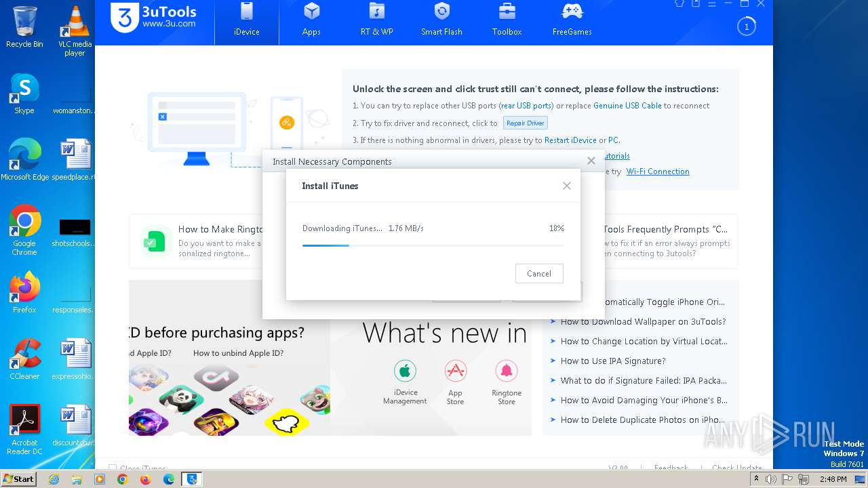Go to Smart Flash tab

[x=441, y=20]
